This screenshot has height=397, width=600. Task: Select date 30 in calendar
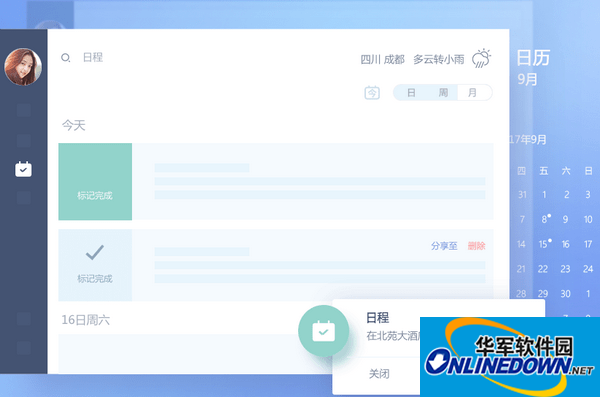click(x=566, y=294)
